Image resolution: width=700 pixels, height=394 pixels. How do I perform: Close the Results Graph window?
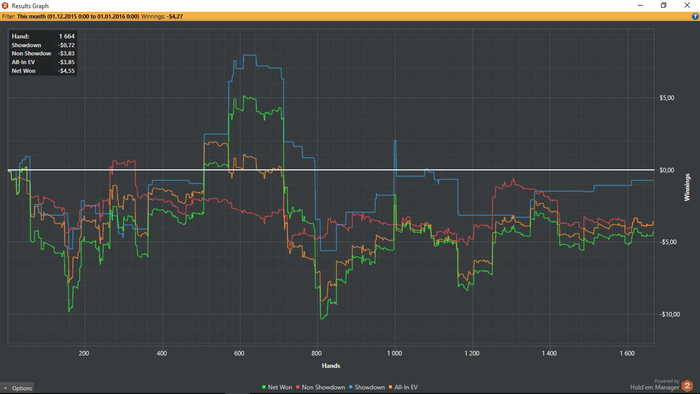[687, 5]
